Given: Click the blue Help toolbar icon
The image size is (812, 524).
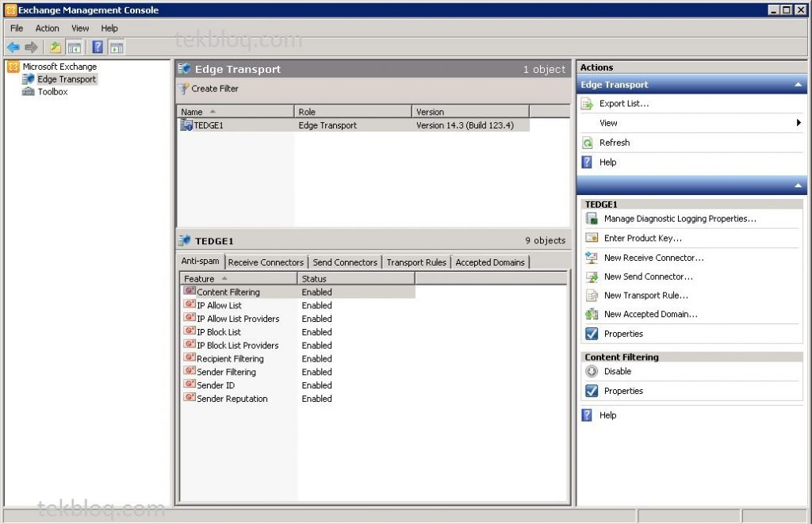Looking at the screenshot, I should [x=98, y=48].
